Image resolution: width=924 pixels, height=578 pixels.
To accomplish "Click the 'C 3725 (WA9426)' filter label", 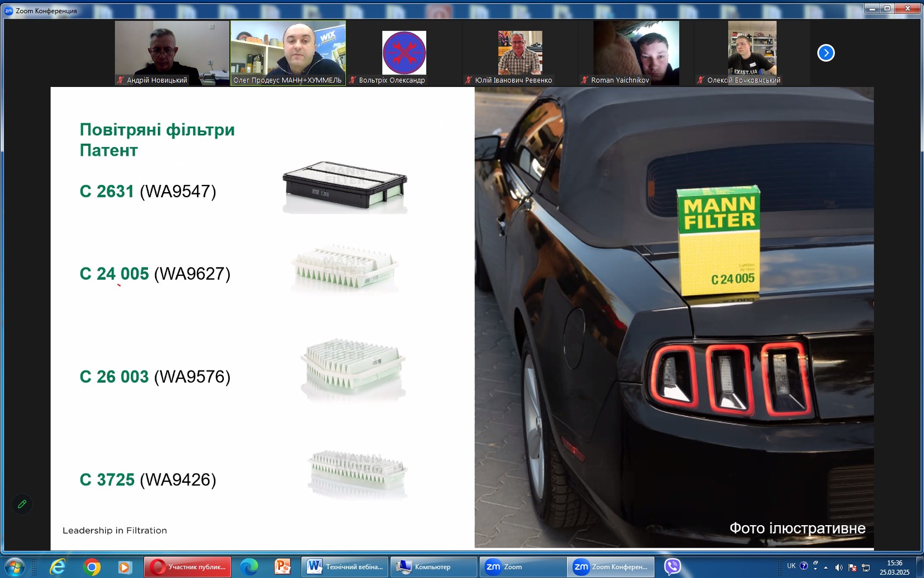I will (x=148, y=479).
